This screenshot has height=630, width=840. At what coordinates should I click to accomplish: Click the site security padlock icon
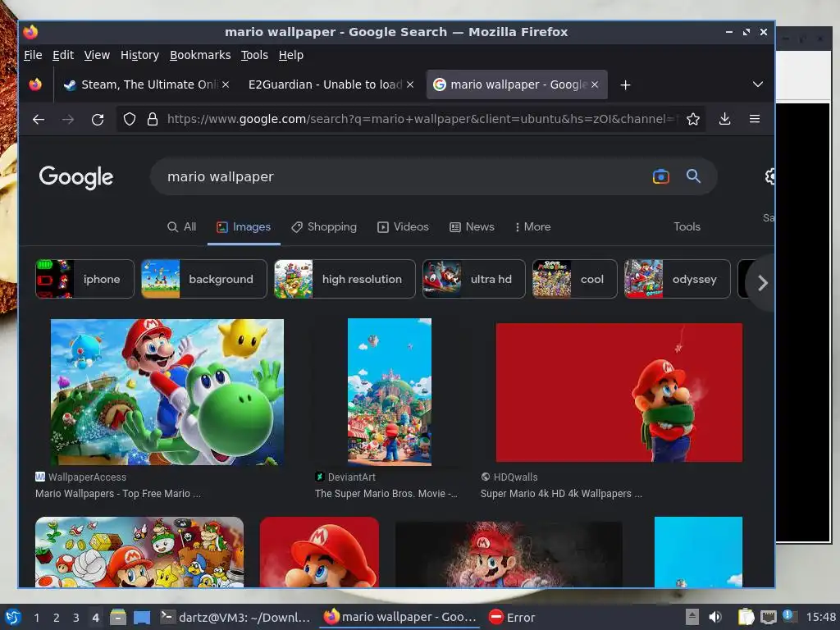(x=153, y=119)
